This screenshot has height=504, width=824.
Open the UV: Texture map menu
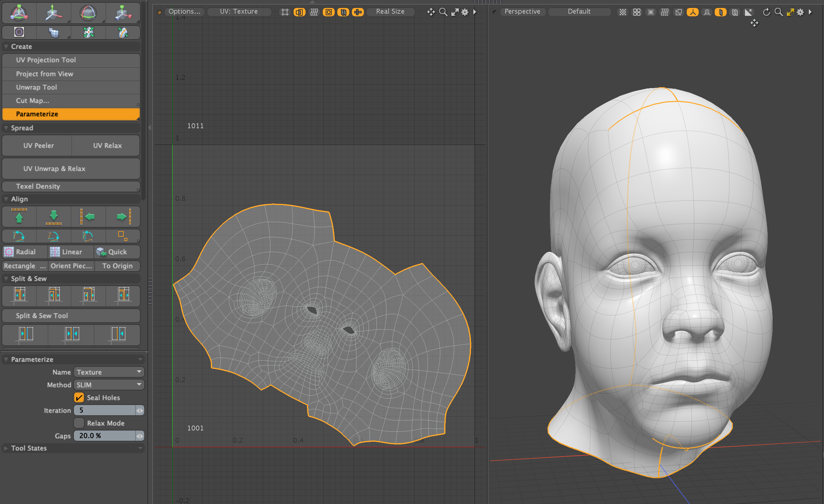point(239,12)
